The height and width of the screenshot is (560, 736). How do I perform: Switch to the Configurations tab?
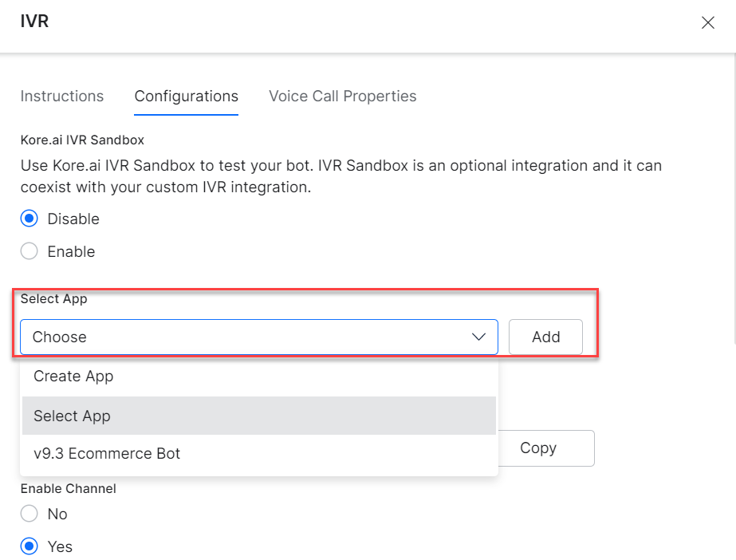coord(187,97)
